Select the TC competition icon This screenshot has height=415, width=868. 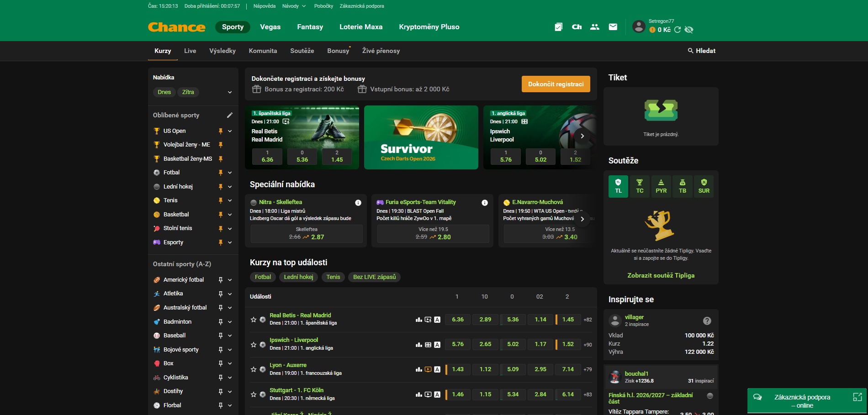click(640, 186)
